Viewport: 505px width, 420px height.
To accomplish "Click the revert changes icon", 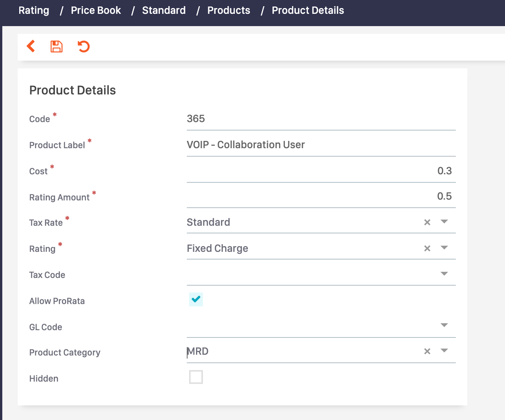I will coord(83,46).
